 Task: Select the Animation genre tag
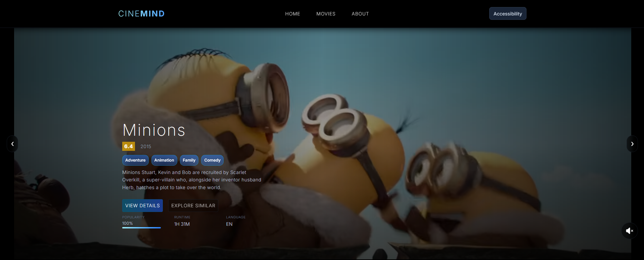[x=164, y=160]
